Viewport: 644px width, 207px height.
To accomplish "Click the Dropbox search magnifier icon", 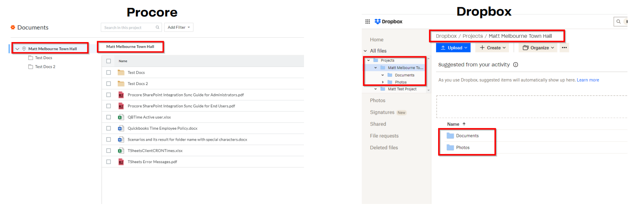I will tap(618, 21).
